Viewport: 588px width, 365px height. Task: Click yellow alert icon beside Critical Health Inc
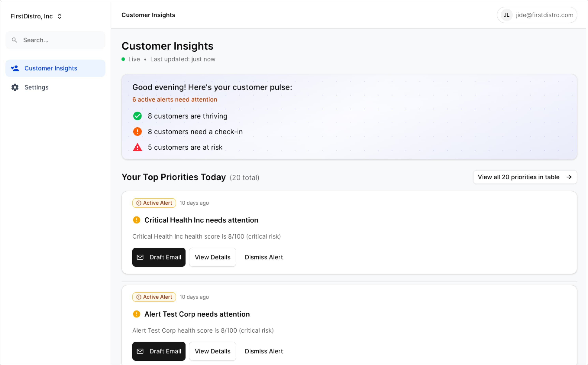[137, 220]
